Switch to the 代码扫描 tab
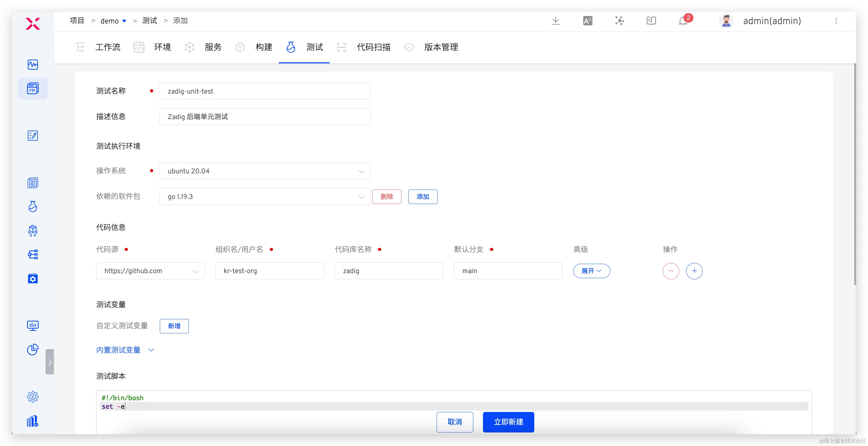Viewport: 868px width, 446px height. pos(373,47)
